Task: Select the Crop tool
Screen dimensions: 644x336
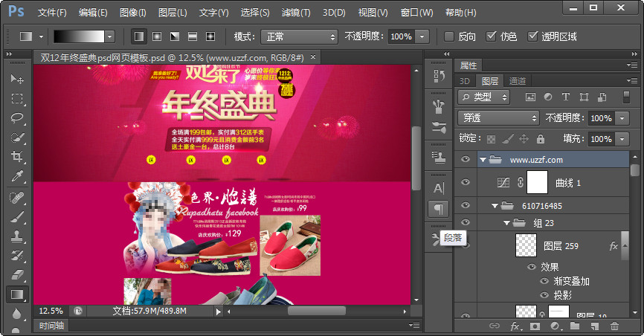Action: pos(17,157)
